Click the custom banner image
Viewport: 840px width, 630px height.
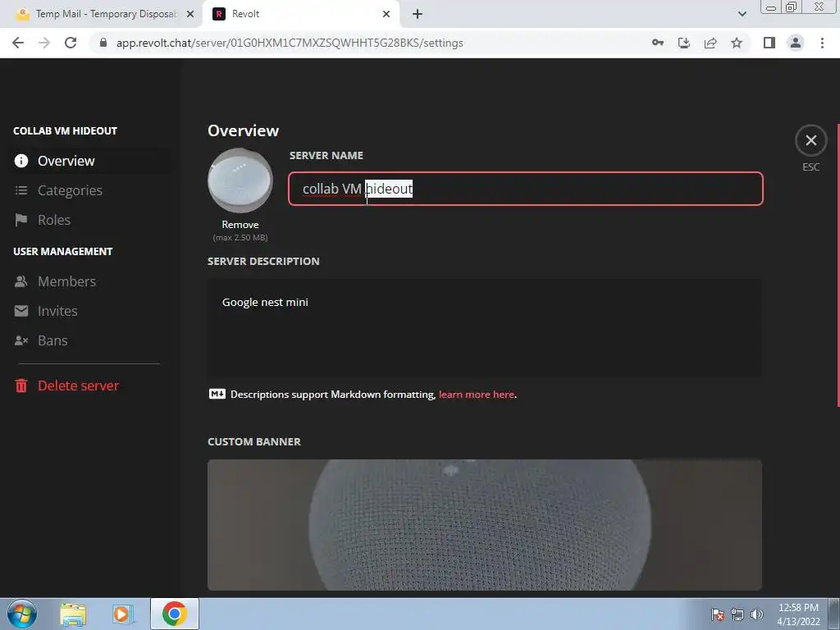pyautogui.click(x=484, y=525)
